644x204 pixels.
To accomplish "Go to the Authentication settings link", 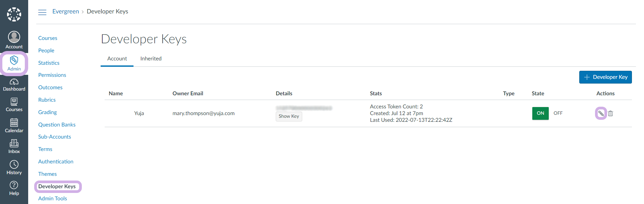I will (x=56, y=162).
